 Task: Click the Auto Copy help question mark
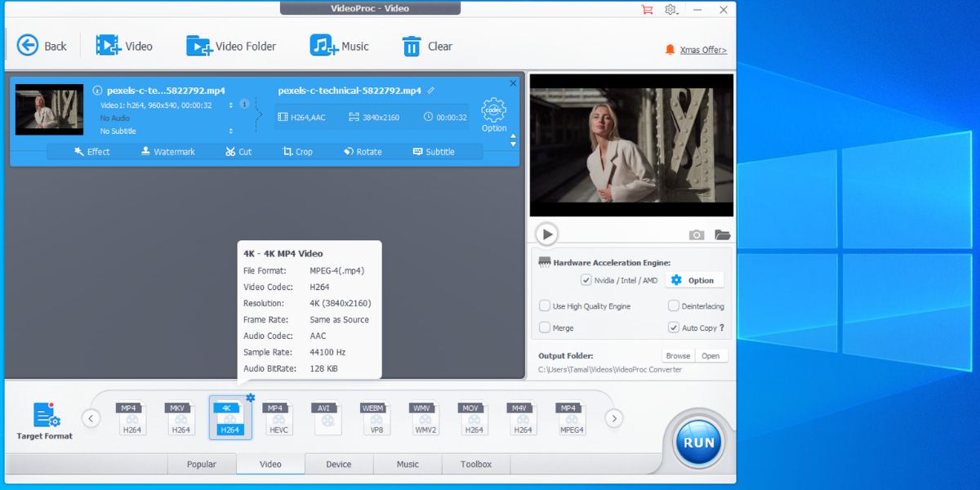coord(722,327)
